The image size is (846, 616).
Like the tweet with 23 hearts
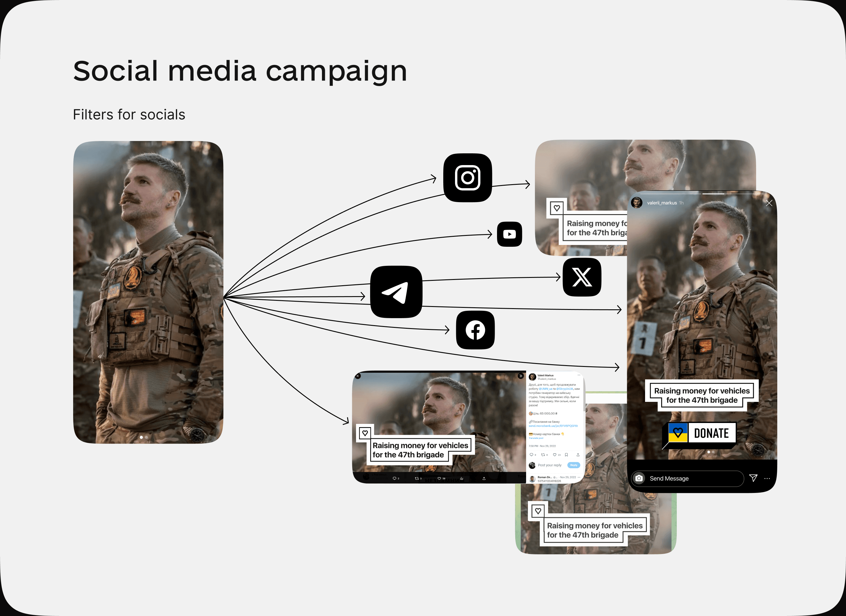coord(555,454)
